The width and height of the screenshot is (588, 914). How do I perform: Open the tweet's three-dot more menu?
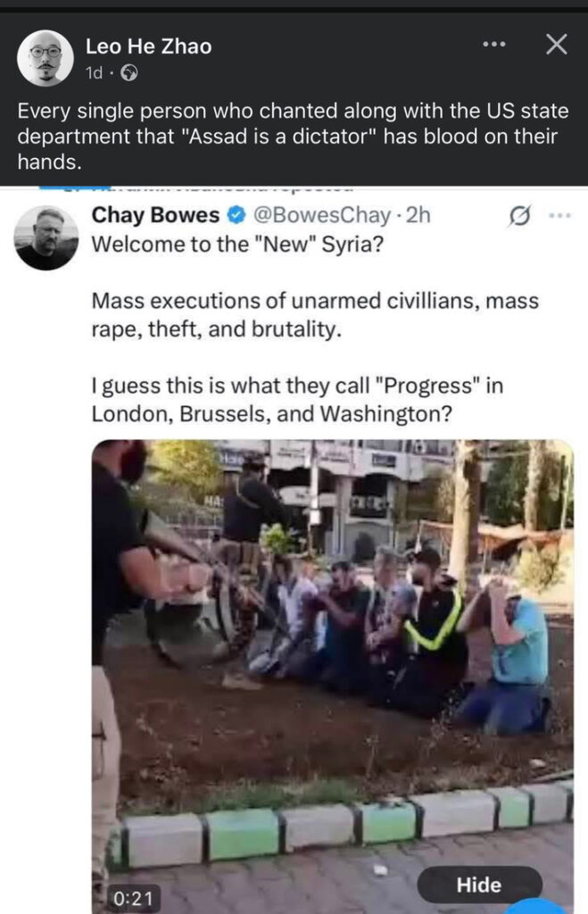pos(560,215)
